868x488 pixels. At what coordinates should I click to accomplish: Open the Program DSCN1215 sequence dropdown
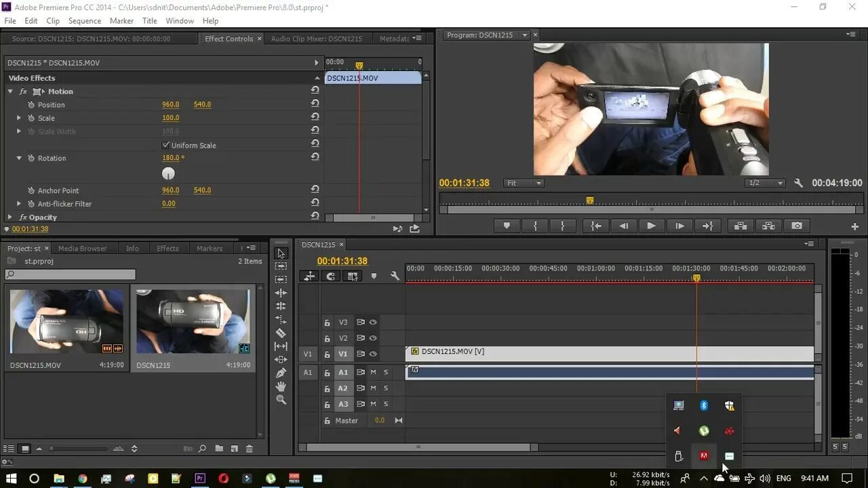(524, 35)
